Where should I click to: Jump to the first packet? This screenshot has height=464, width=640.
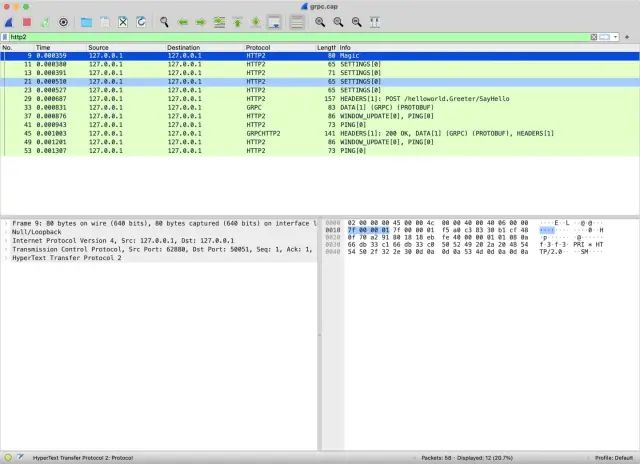click(238, 22)
